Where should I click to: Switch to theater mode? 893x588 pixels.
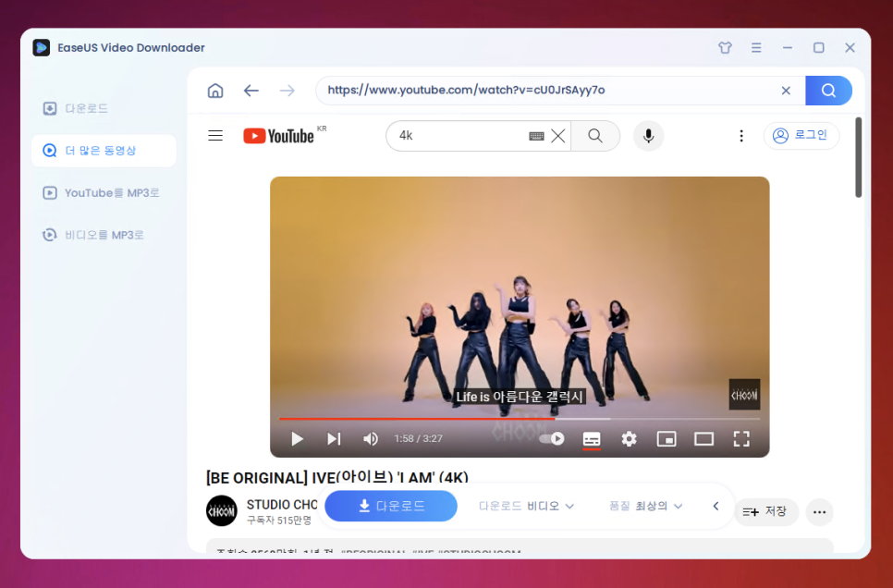[x=703, y=439]
